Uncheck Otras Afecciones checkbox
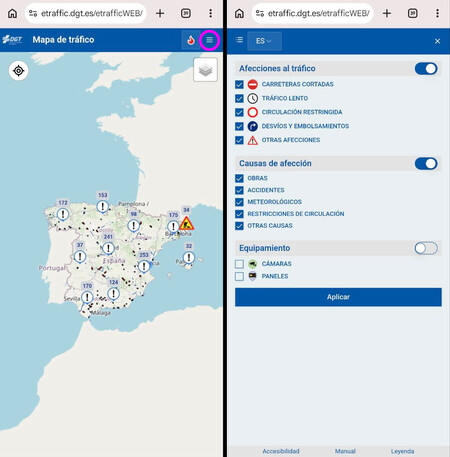 tap(239, 140)
